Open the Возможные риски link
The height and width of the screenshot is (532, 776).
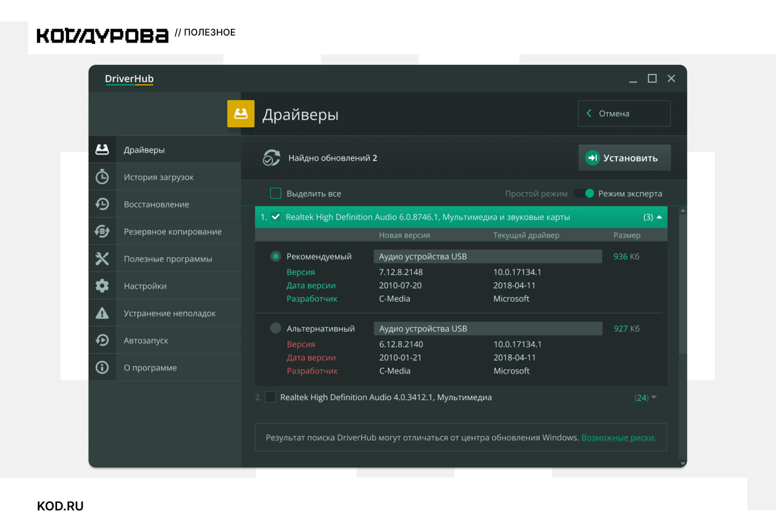tap(618, 438)
